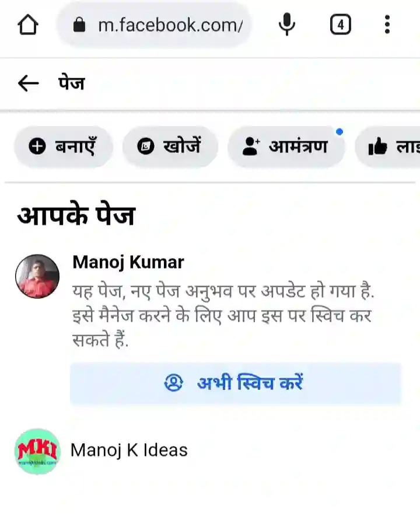Select the बनाएँ tab
The image size is (420, 516).
pyautogui.click(x=64, y=147)
